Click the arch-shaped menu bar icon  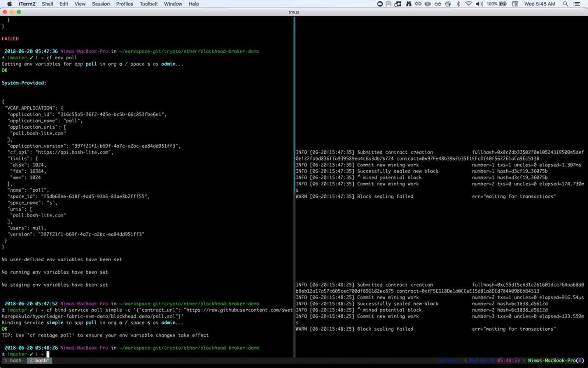click(x=389, y=4)
